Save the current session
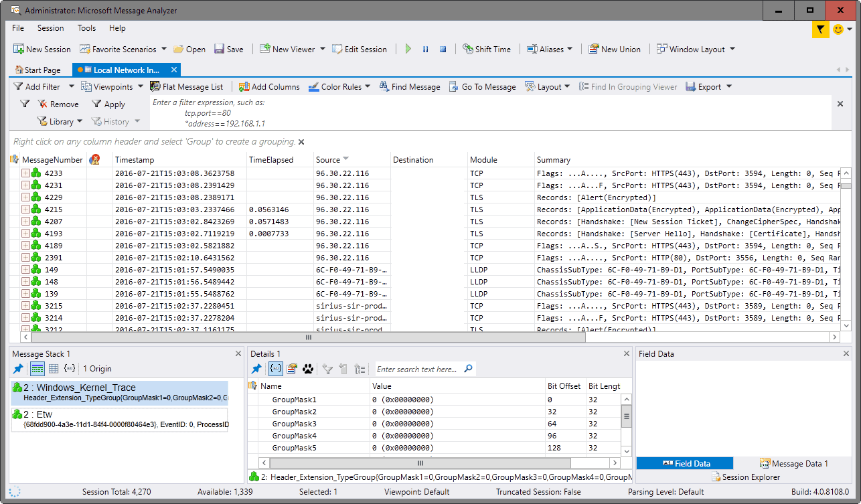This screenshot has height=504, width=861. pyautogui.click(x=229, y=49)
